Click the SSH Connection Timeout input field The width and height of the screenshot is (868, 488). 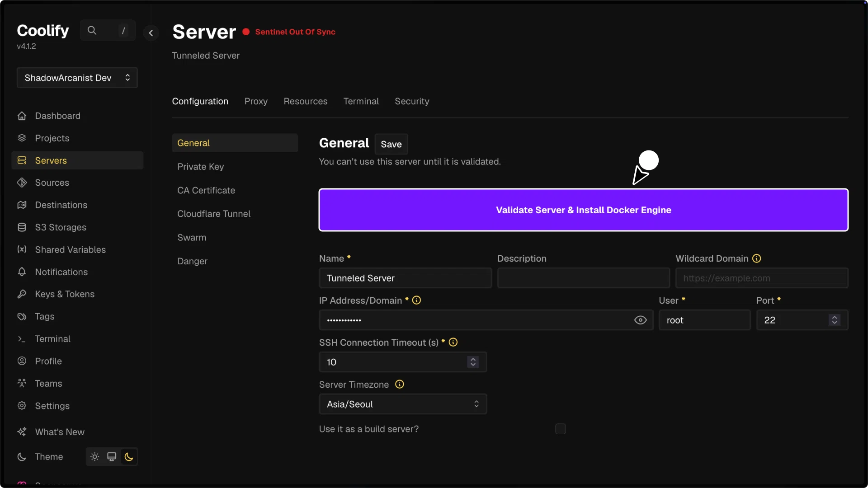point(403,362)
